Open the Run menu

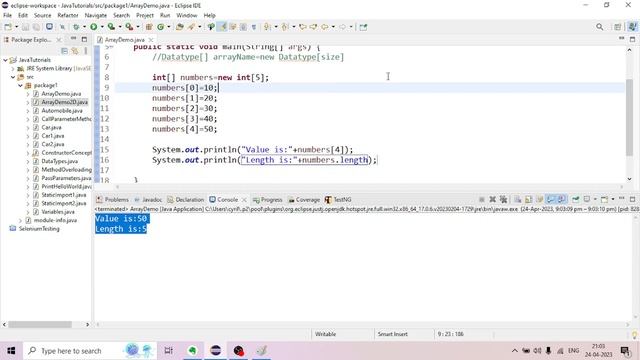(x=165, y=15)
